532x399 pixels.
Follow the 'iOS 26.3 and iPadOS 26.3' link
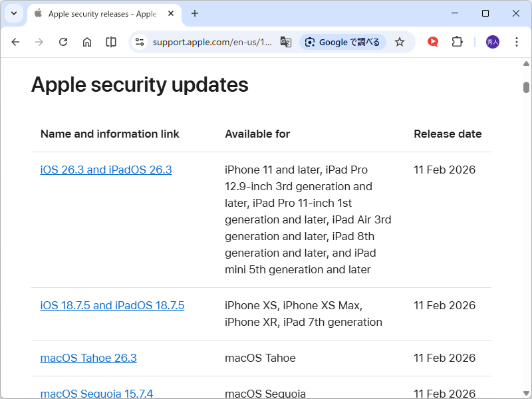point(106,170)
